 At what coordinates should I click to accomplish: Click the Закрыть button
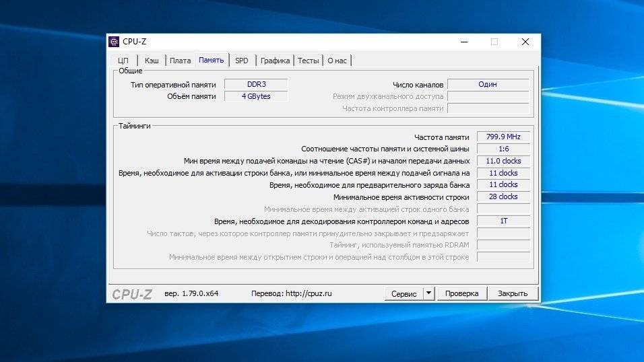pos(513,293)
